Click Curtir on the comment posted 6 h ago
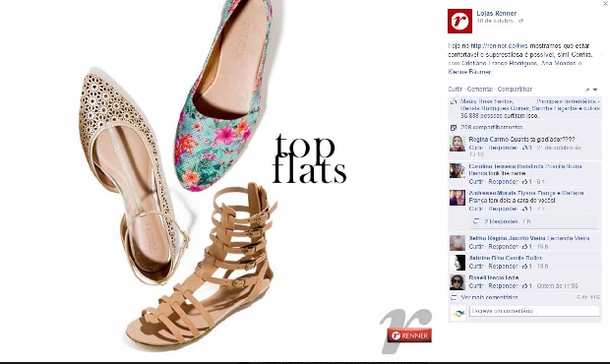Screen dimensions: 610x364 (x=476, y=182)
